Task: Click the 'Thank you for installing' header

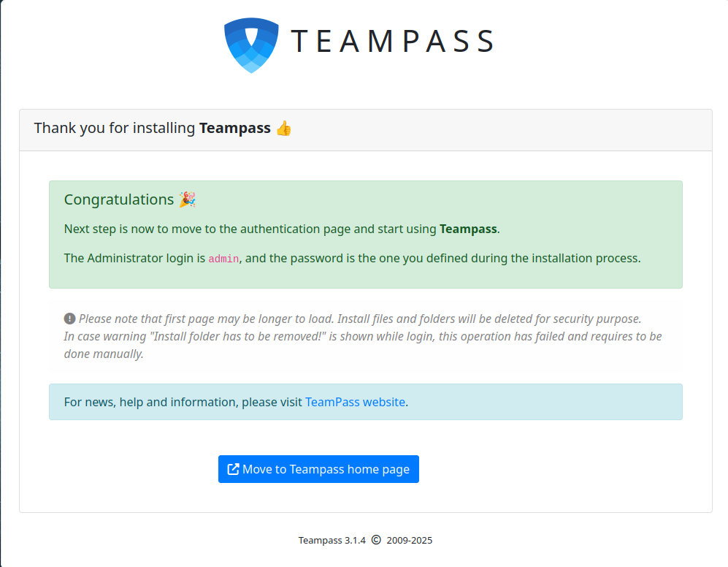Action: click(116, 129)
